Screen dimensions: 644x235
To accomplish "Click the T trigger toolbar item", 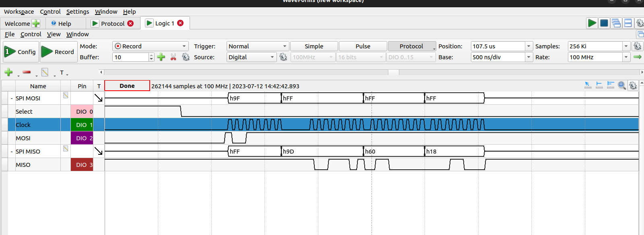I will (x=62, y=73).
